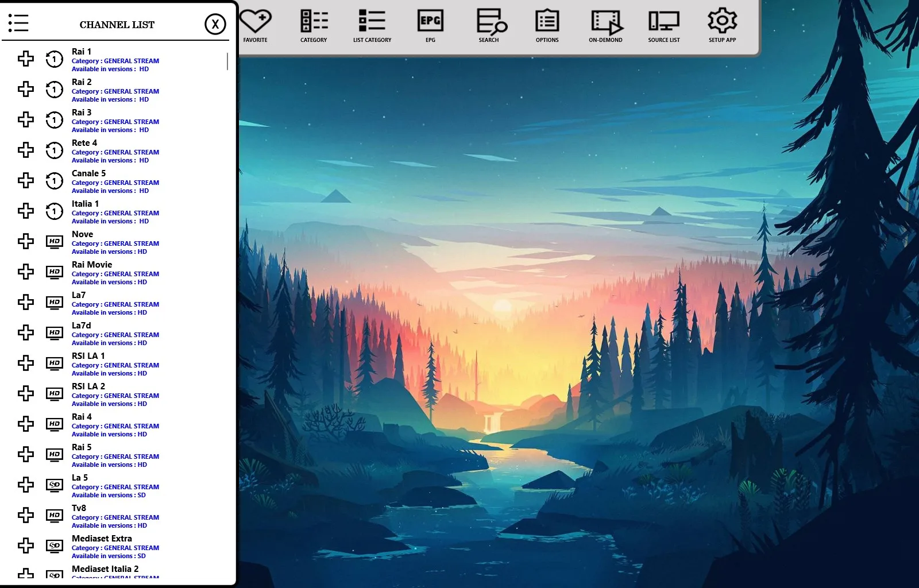Click the HD icon for Rai Movie
919x588 pixels.
(55, 272)
